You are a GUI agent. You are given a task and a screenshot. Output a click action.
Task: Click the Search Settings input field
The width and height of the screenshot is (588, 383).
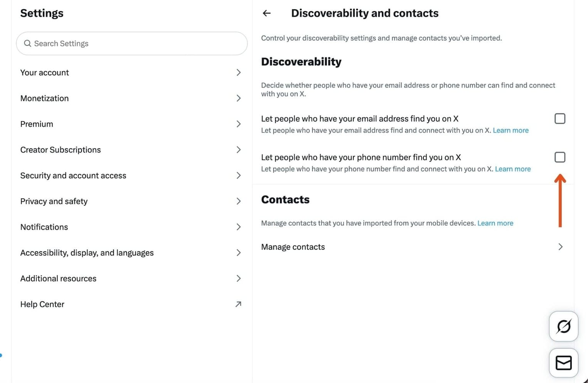[x=131, y=43]
